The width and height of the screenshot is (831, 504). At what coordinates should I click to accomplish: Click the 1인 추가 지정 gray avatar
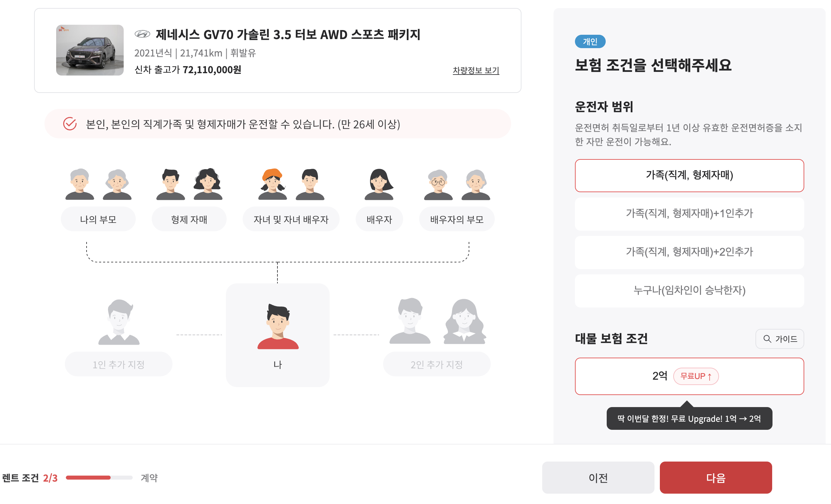(x=119, y=322)
